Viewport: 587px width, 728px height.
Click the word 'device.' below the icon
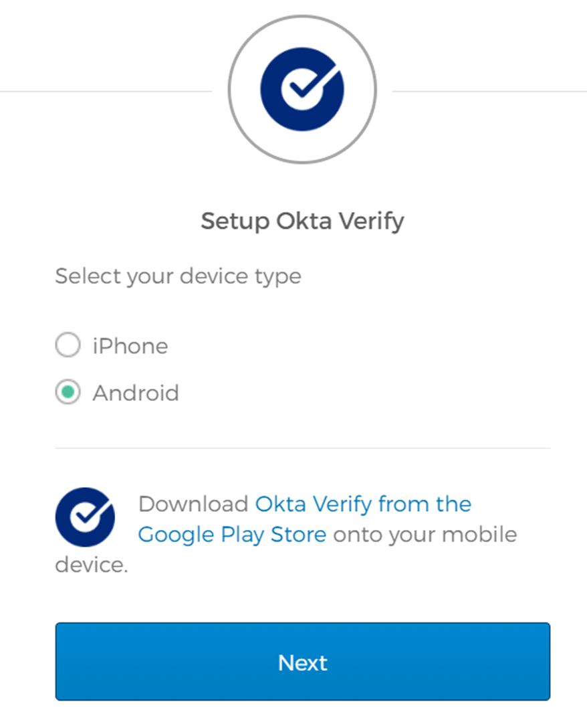pos(91,565)
